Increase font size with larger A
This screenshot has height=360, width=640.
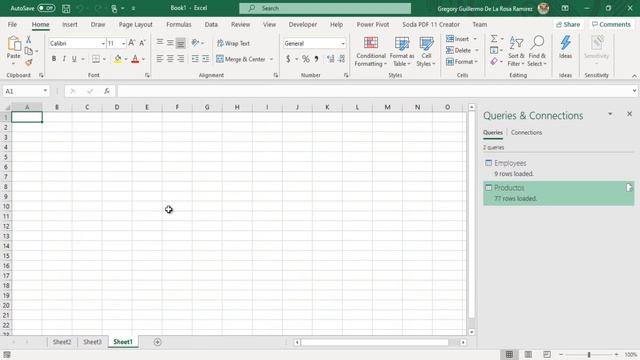131,43
